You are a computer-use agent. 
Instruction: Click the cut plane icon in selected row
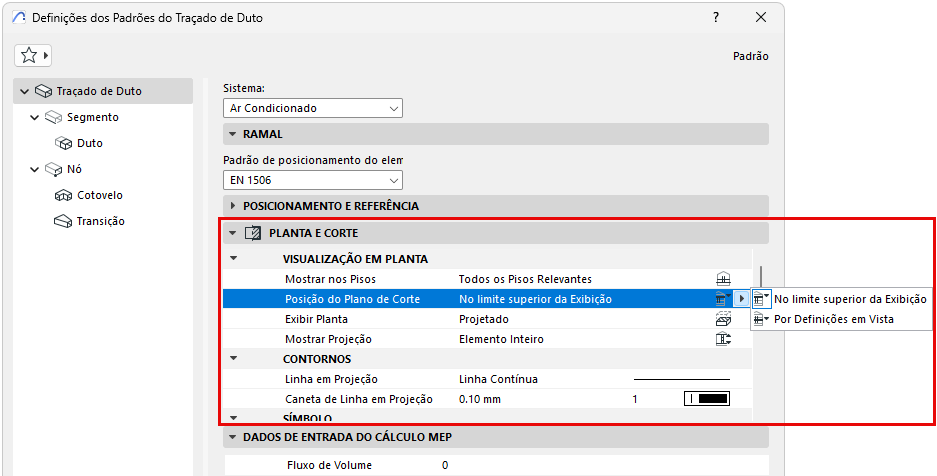pyautogui.click(x=723, y=299)
